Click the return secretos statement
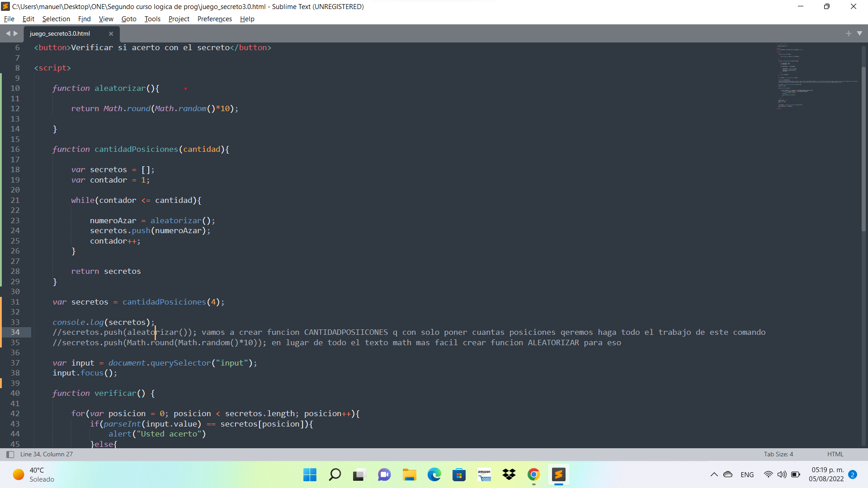This screenshot has width=868, height=488. (x=106, y=272)
